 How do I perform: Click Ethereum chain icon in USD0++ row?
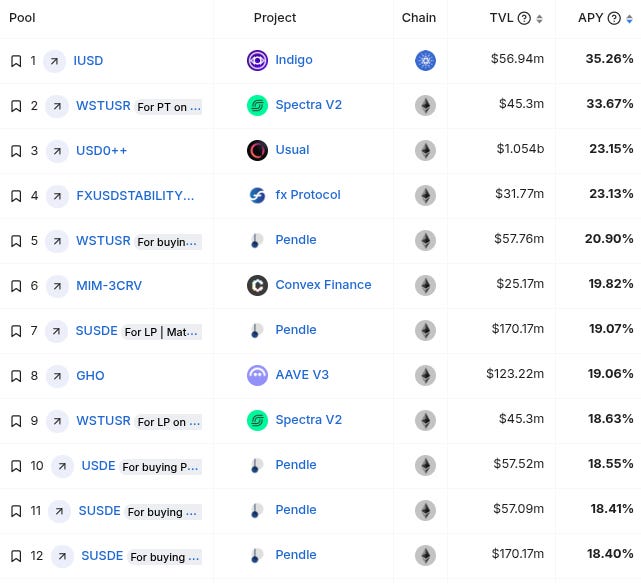click(x=426, y=150)
